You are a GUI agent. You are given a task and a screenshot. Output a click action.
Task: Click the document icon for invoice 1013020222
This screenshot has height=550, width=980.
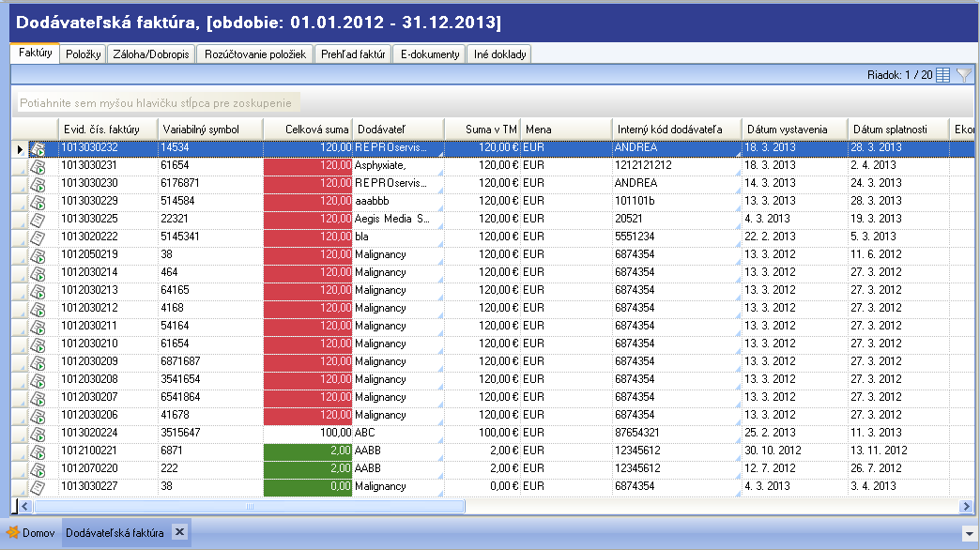(38, 238)
